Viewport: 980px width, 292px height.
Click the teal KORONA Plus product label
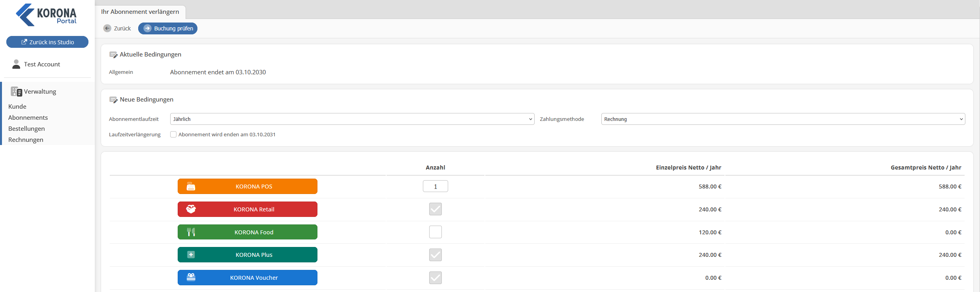pos(248,255)
